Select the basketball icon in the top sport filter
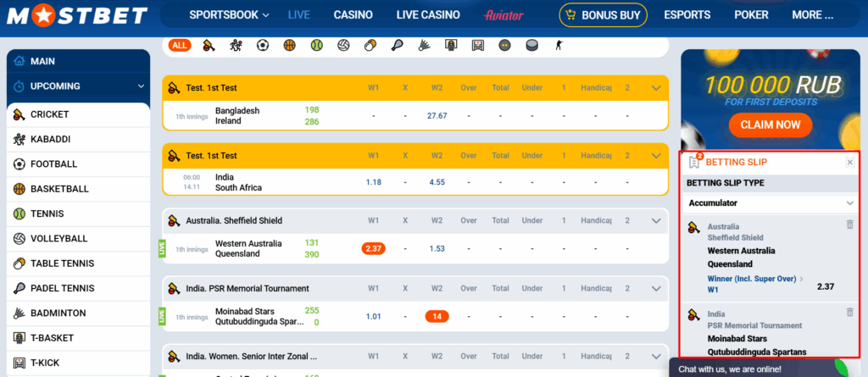This screenshot has width=868, height=377. [290, 46]
